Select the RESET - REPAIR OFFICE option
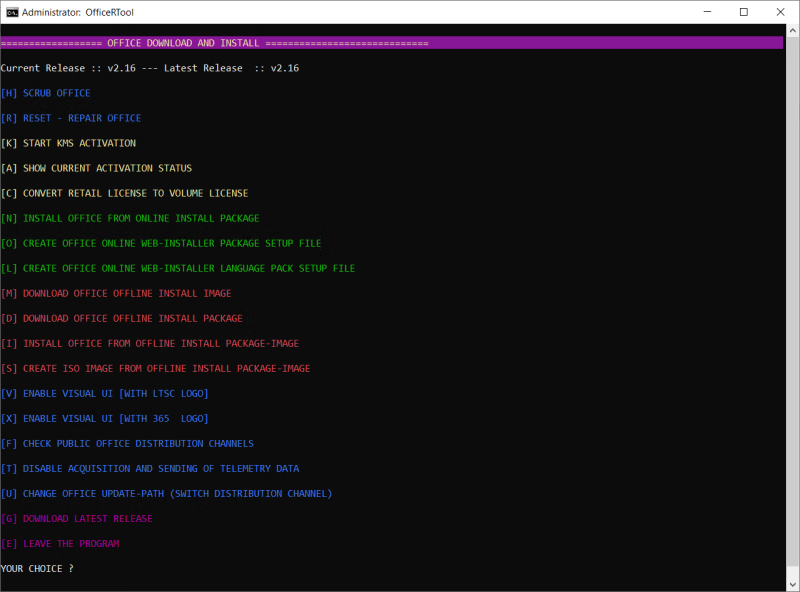 pos(71,118)
